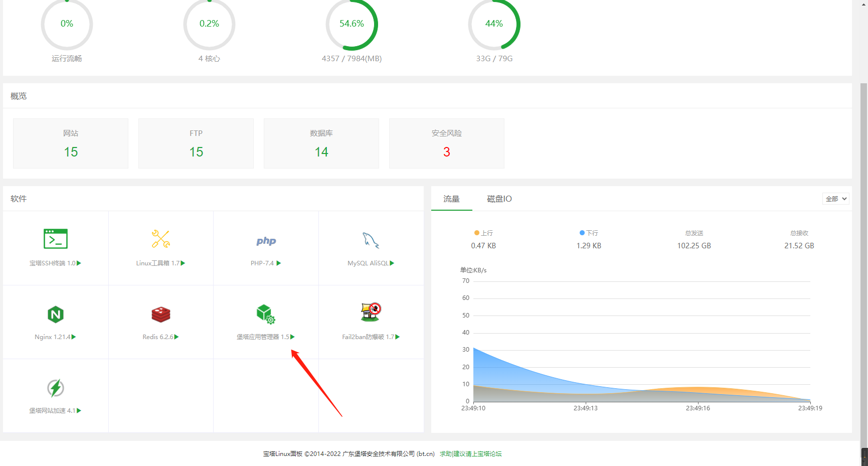Open the 宝塔SSH终端 terminal icon

coord(56,239)
